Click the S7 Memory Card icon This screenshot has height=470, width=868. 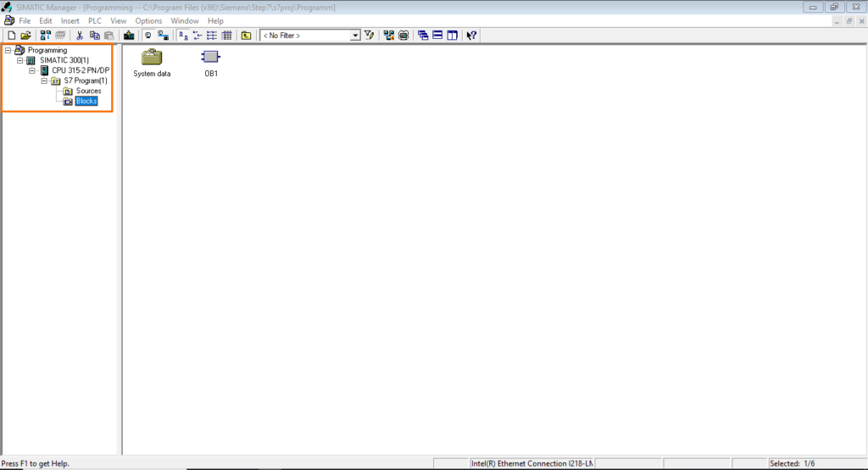pos(60,36)
